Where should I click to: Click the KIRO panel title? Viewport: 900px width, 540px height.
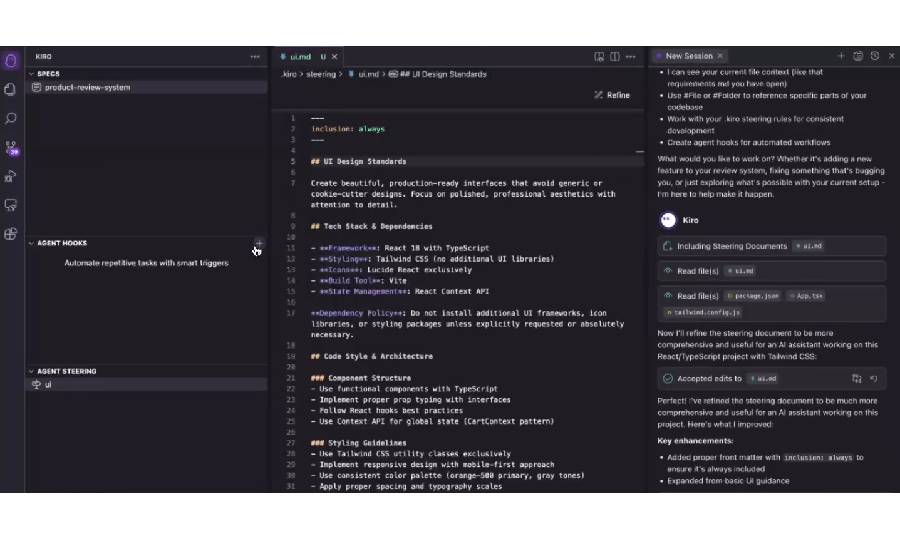click(x=44, y=57)
